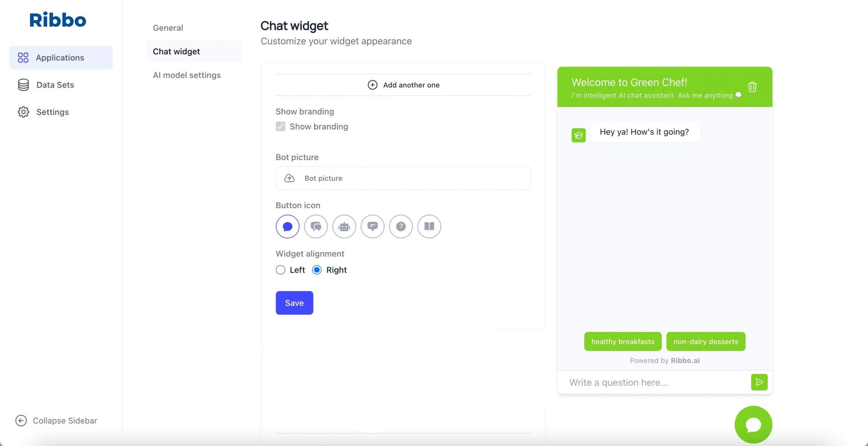868x446 pixels.
Task: Select Left widget alignment
Action: (280, 269)
